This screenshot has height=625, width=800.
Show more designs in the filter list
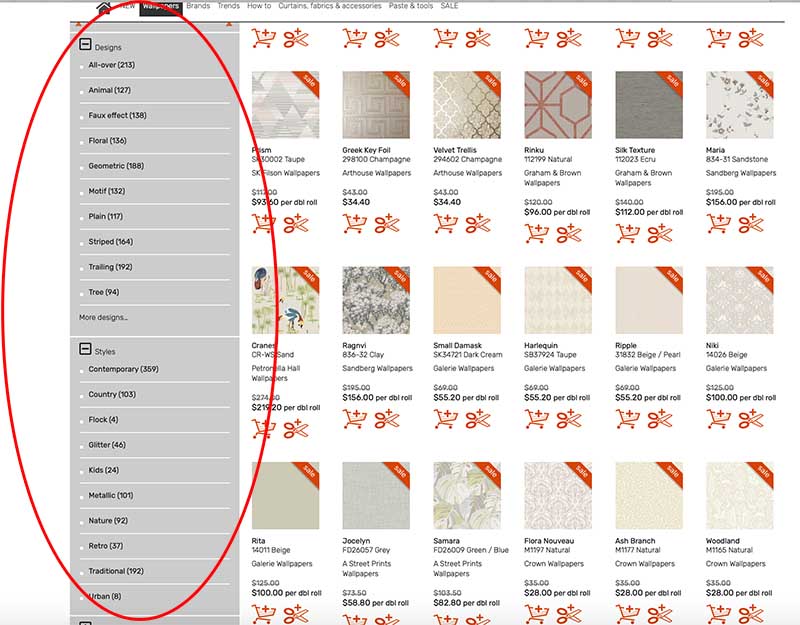tap(103, 317)
